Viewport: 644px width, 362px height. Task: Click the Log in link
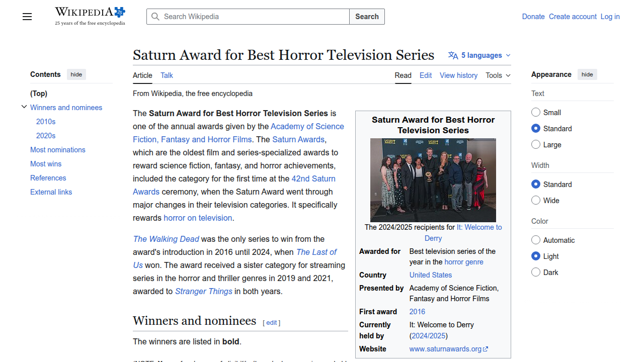(x=610, y=17)
